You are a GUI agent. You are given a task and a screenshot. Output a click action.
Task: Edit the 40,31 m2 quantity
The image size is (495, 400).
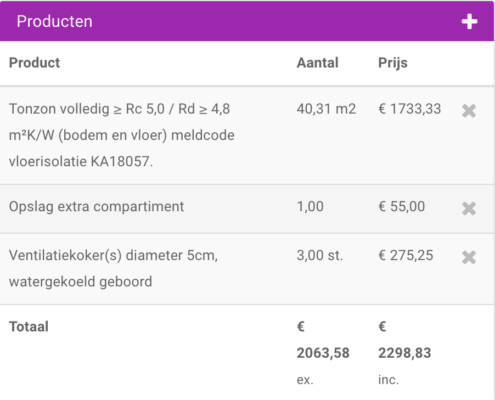(x=326, y=109)
